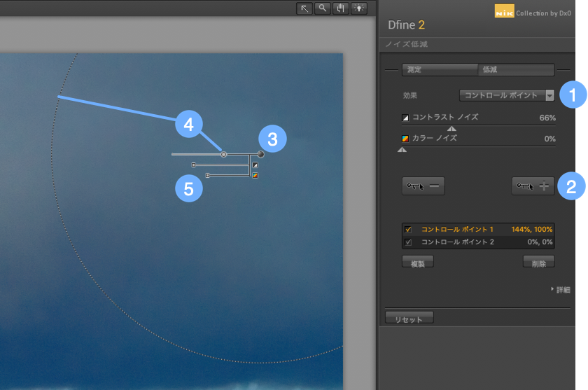Image resolution: width=588 pixels, height=390 pixels.
Task: Click the 複製 duplicate button
Action: tap(418, 262)
